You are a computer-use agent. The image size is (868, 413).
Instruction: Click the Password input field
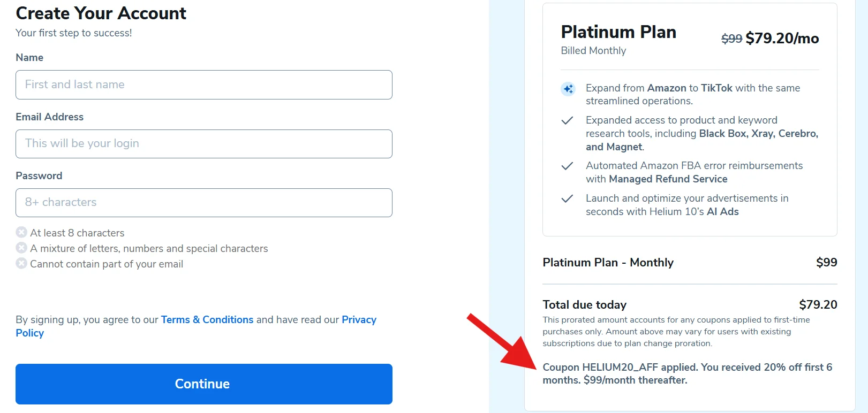click(204, 203)
